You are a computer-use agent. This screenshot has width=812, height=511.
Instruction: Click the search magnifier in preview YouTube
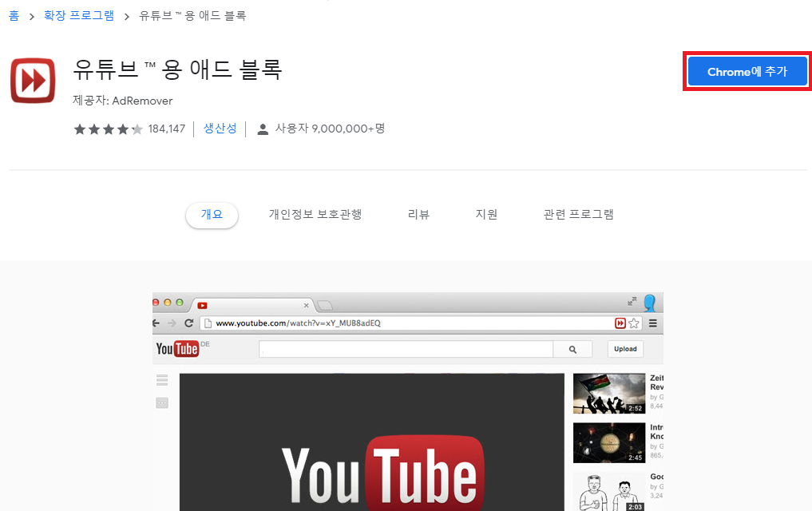[x=572, y=350]
